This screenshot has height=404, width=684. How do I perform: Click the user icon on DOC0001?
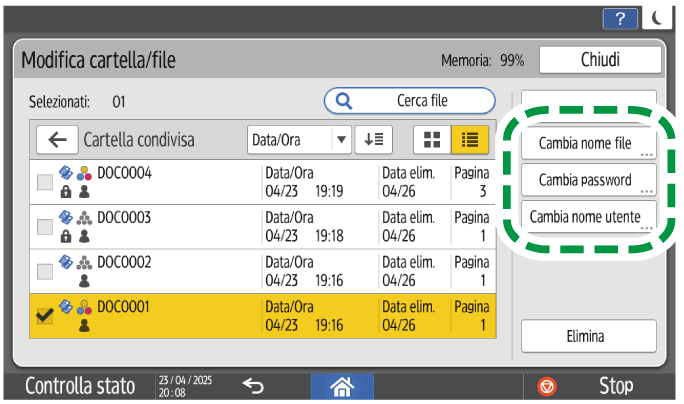84,325
